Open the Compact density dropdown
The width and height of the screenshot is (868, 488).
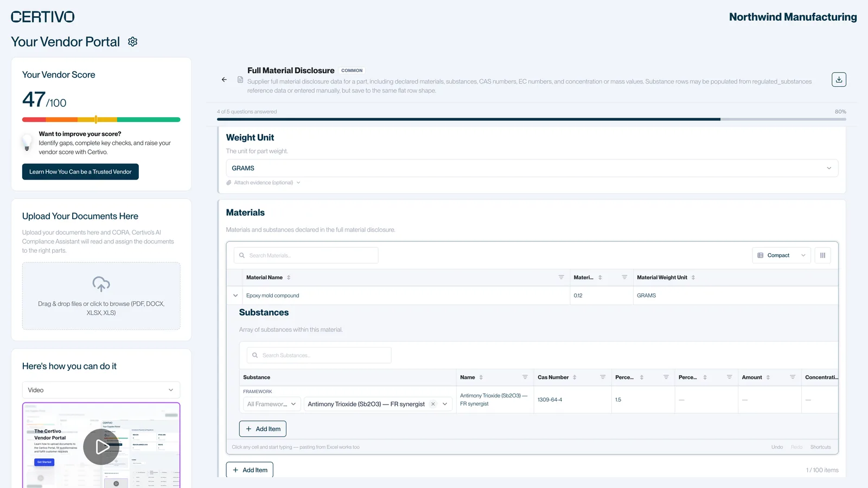point(781,255)
